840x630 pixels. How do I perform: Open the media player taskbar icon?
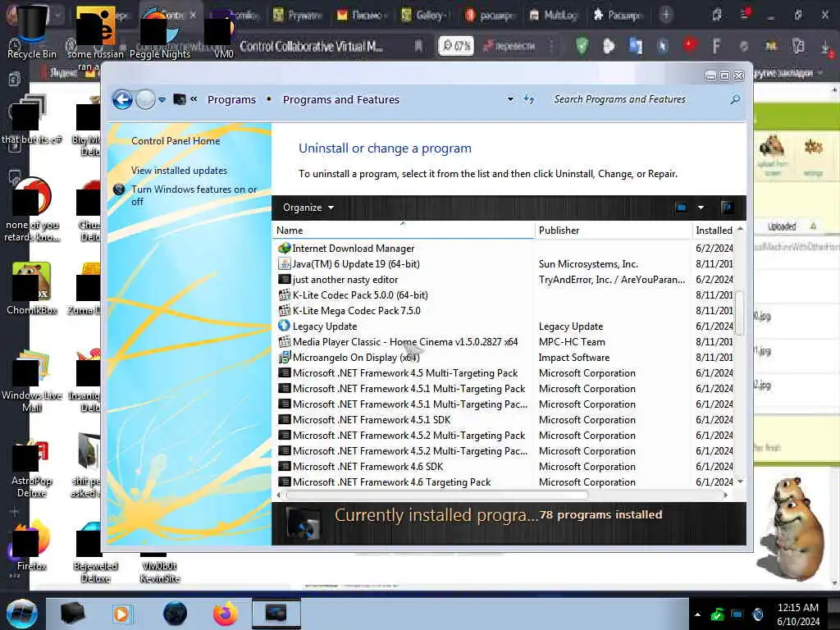[121, 614]
